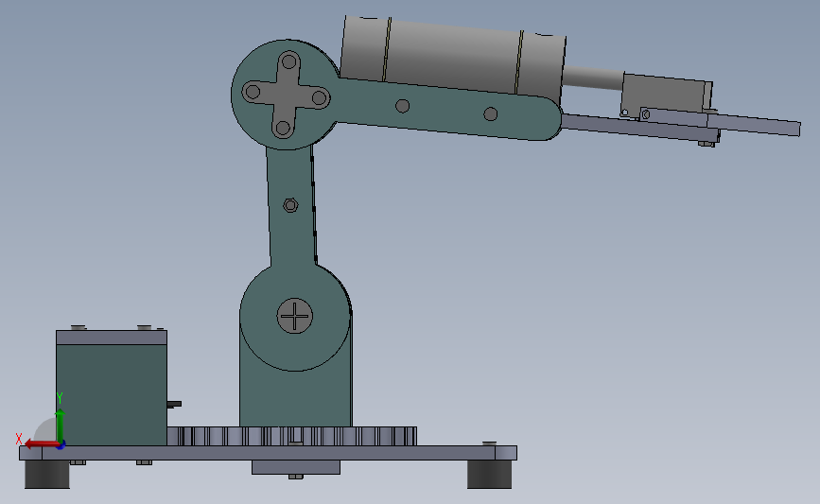Select the Phillips screw head on lower joint

(x=295, y=317)
